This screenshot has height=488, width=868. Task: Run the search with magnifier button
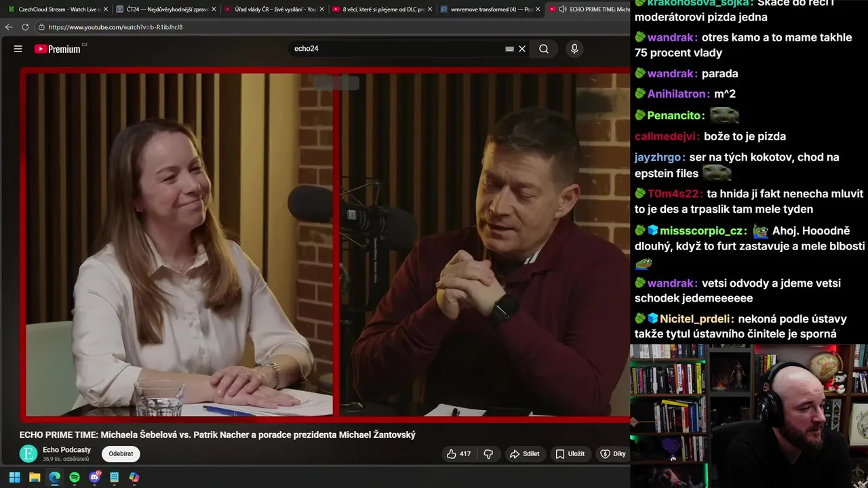tap(544, 49)
